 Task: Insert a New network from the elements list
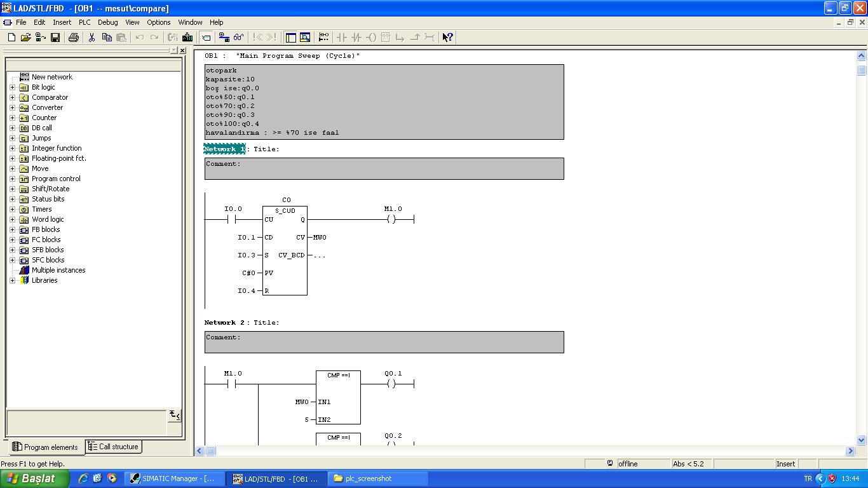coord(51,77)
